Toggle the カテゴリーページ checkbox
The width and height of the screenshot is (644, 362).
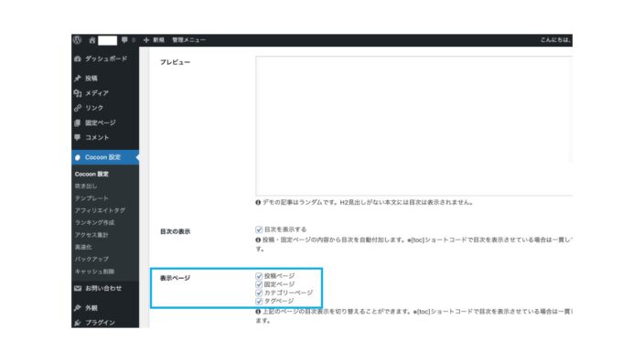259,293
